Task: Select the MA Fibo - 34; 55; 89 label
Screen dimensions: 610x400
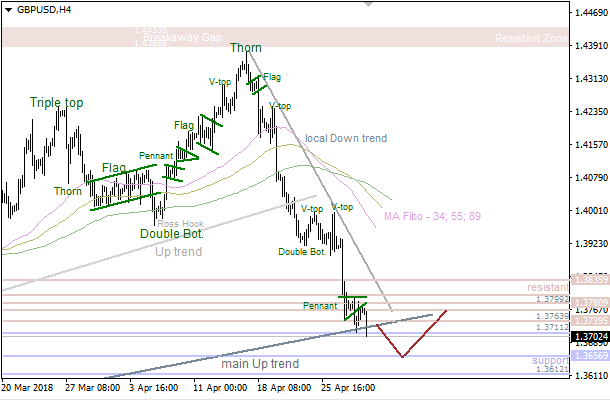Action: pos(433,215)
